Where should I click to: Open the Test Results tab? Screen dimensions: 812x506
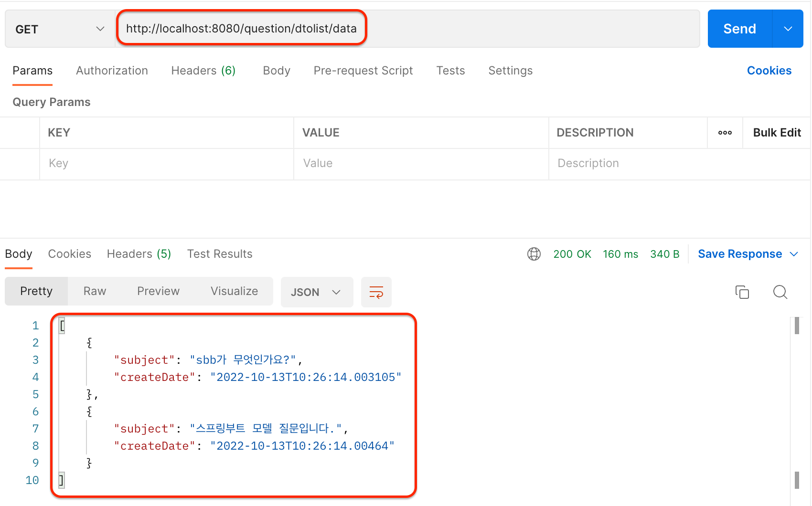[x=220, y=254]
